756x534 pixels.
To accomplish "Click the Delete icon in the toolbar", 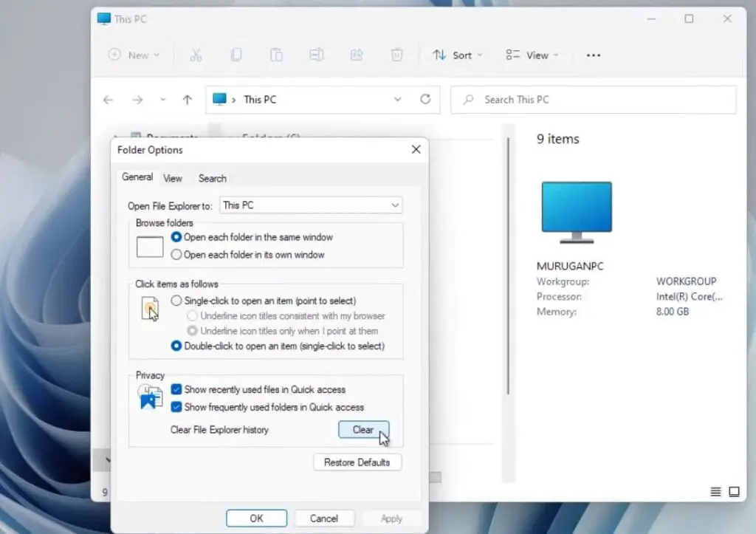I will point(396,55).
